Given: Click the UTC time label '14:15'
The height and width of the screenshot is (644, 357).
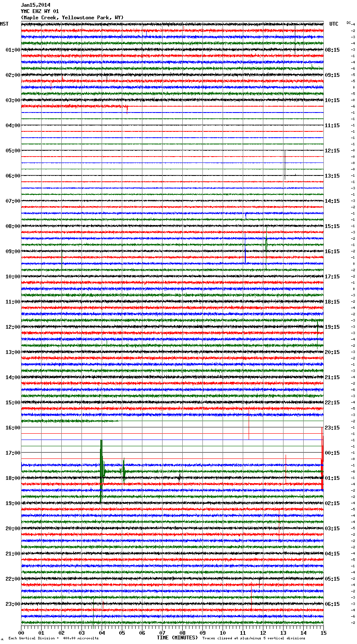Looking at the screenshot, I should [332, 201].
